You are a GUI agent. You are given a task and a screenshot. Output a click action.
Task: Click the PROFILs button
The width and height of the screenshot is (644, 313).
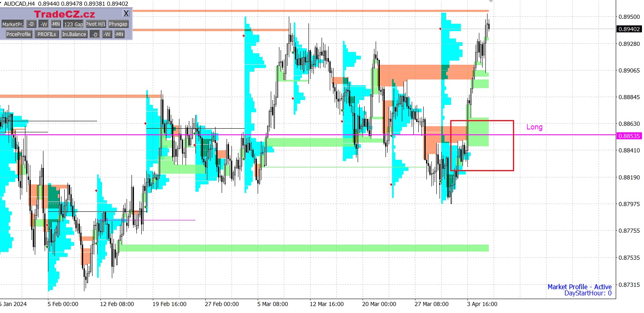coord(47,34)
